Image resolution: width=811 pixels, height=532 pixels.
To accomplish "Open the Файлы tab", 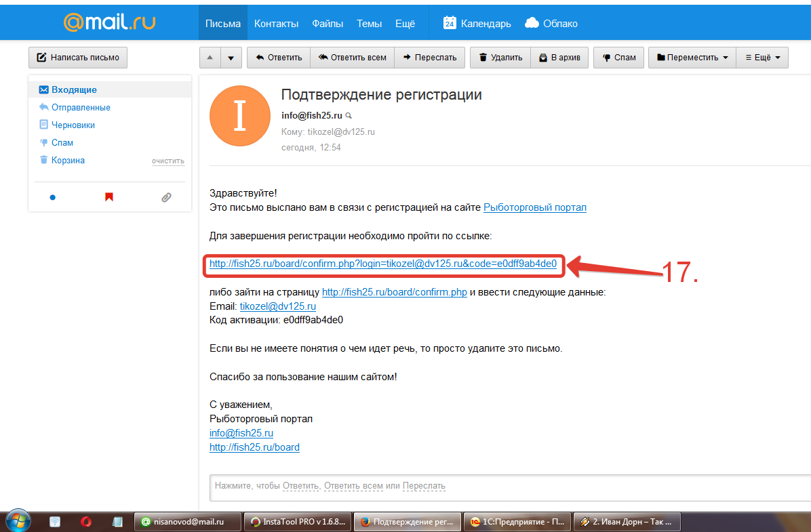I will click(328, 23).
